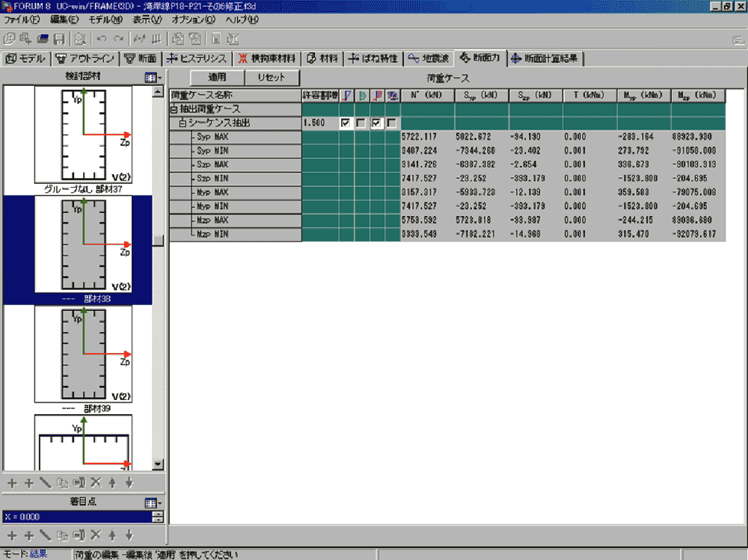Switch to the 断面計算結果 tab
The image size is (748, 560).
coord(545,58)
